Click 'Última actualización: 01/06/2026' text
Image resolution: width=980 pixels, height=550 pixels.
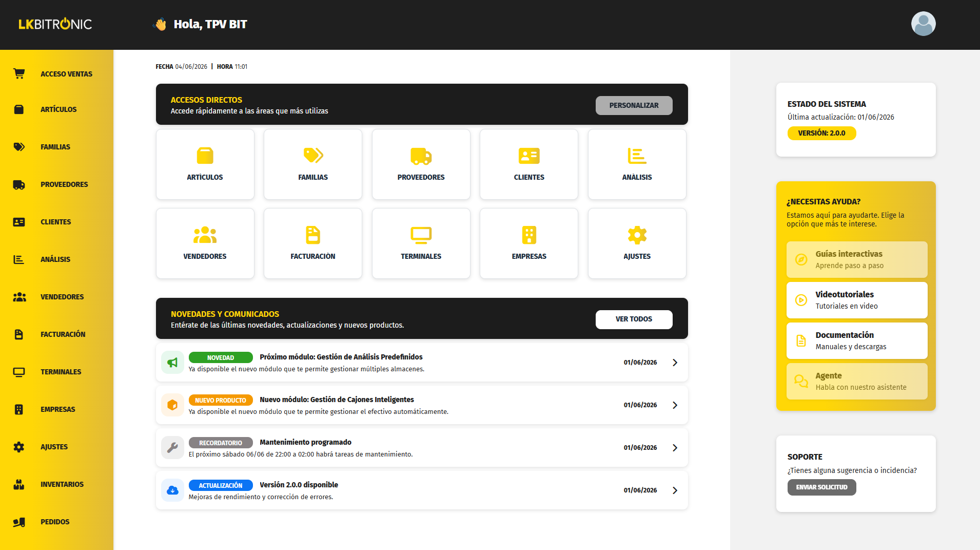click(x=841, y=117)
